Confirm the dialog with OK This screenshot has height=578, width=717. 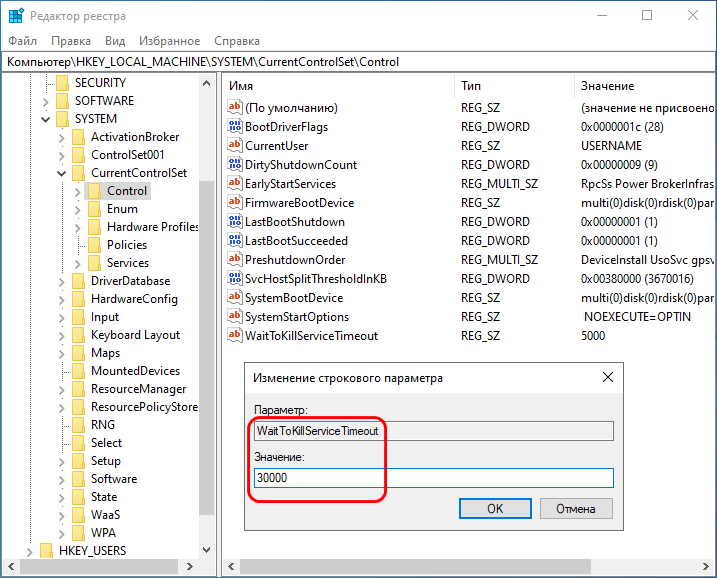495,508
